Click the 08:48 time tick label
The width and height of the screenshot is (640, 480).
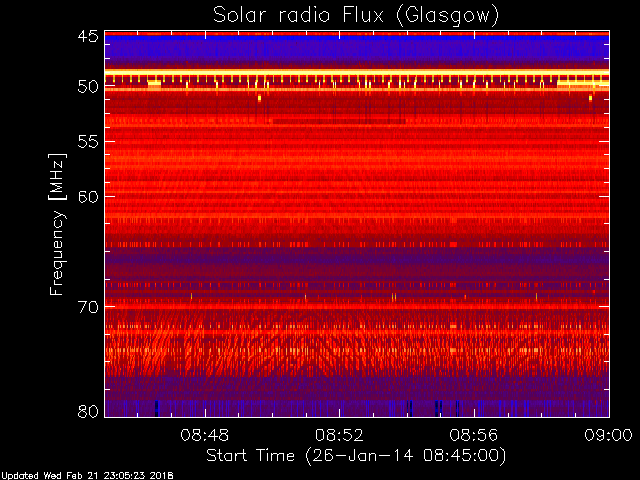(x=204, y=435)
